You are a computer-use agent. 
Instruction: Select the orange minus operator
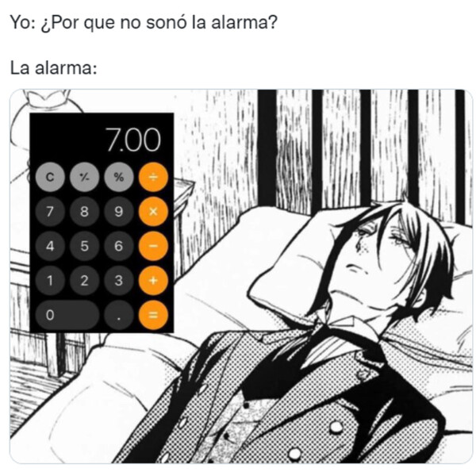153,246
